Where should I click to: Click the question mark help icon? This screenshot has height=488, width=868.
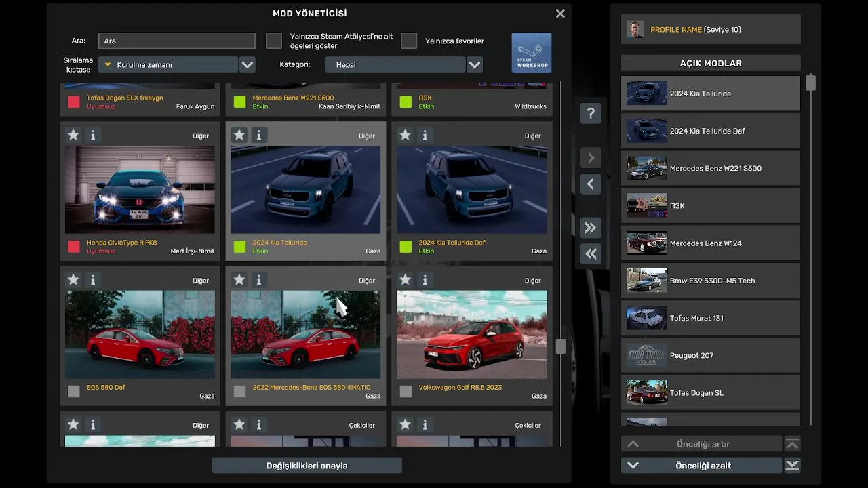pos(591,114)
